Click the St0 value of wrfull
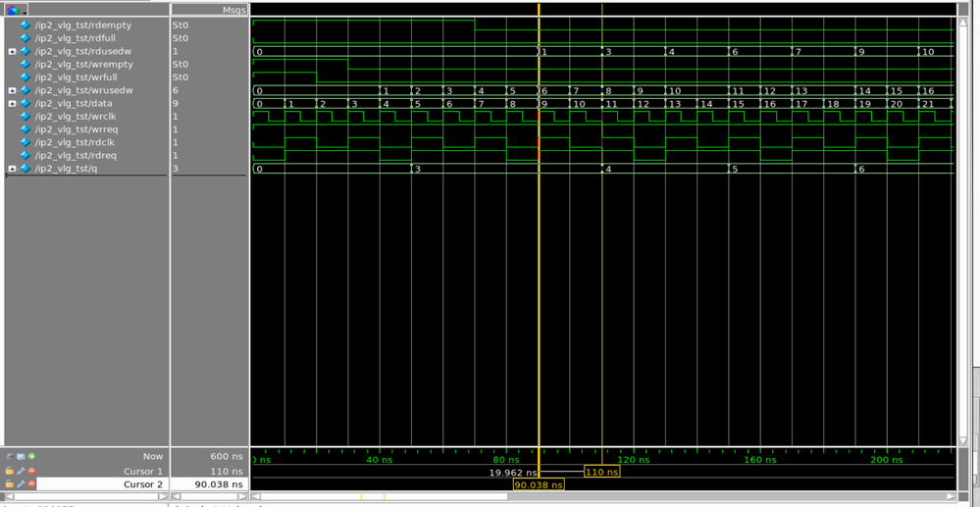Image resolution: width=980 pixels, height=507 pixels. [180, 77]
